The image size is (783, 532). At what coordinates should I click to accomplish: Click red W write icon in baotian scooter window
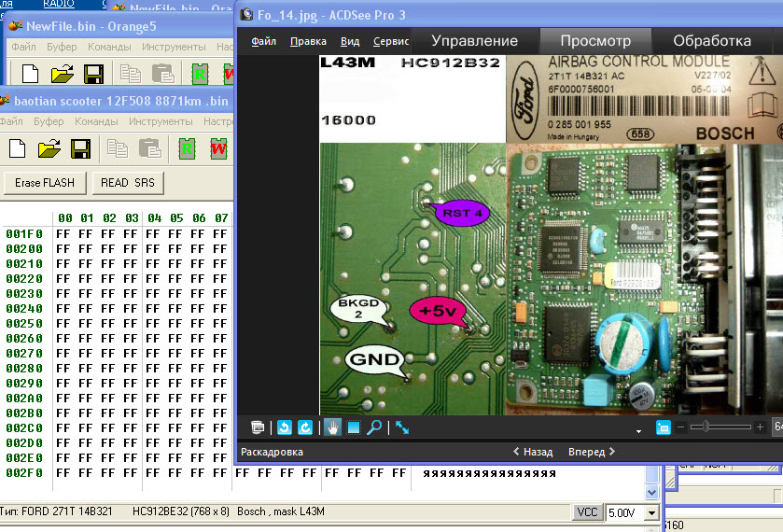click(x=218, y=148)
